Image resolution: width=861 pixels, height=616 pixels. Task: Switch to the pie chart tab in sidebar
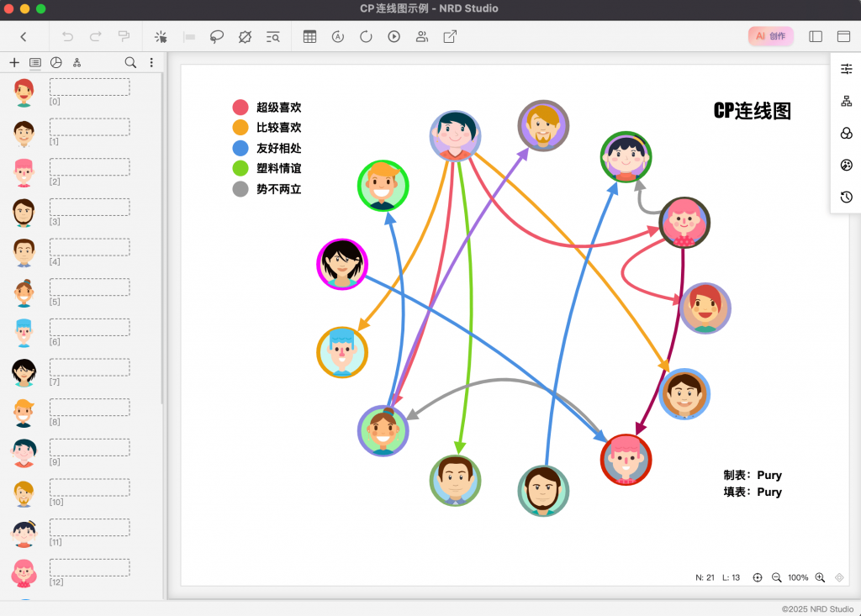(56, 63)
